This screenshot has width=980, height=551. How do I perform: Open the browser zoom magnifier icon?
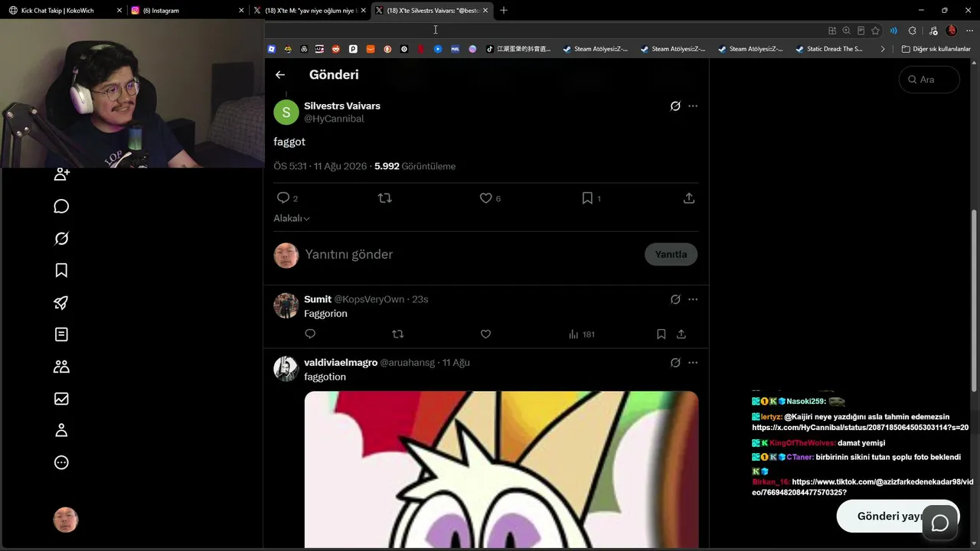[x=846, y=31]
